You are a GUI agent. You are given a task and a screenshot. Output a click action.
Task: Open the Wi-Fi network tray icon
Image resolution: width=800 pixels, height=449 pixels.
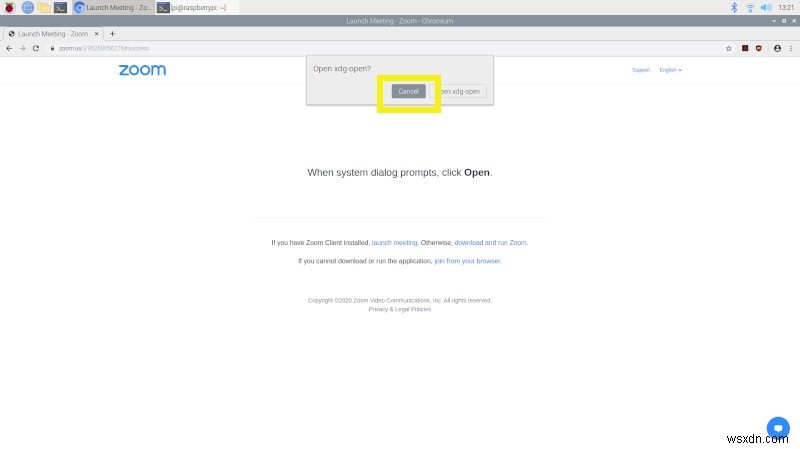(x=749, y=7)
